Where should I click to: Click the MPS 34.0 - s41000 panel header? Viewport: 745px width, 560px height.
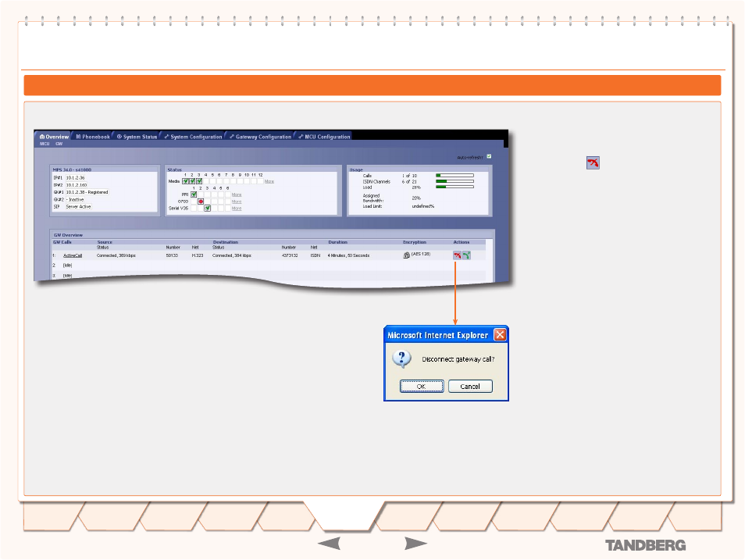[72, 169]
